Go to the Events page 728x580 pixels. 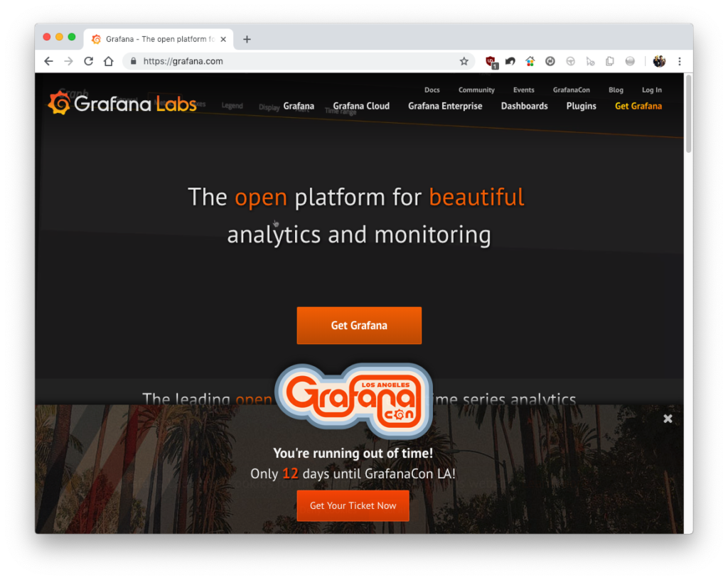524,90
